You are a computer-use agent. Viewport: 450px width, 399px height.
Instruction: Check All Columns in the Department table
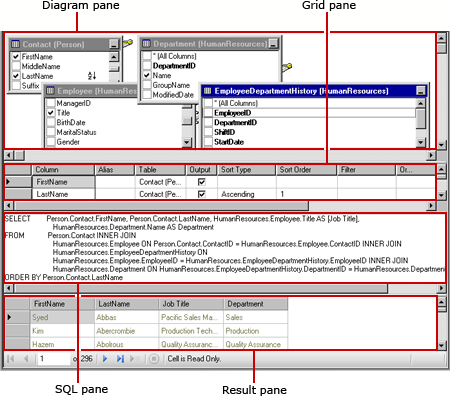tap(147, 56)
